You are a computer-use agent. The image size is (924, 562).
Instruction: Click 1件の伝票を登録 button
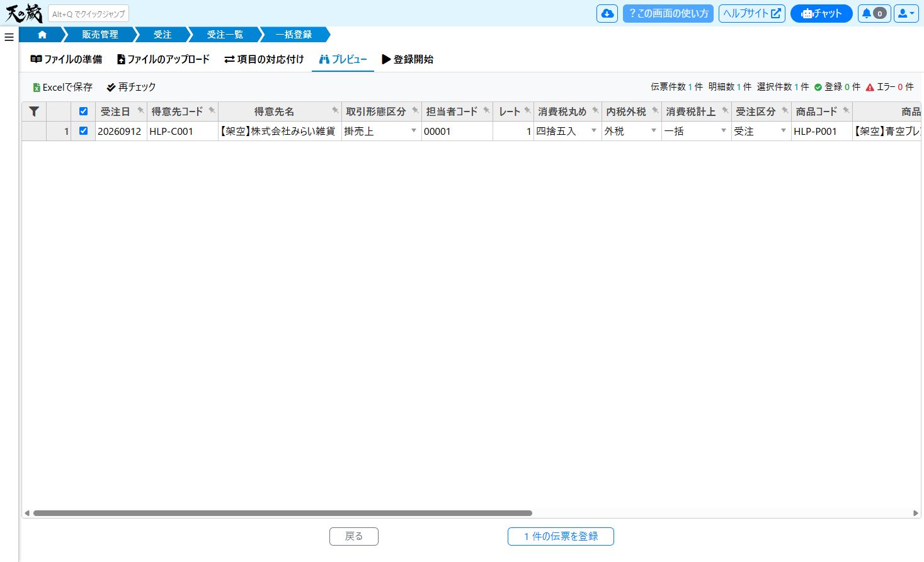(561, 536)
